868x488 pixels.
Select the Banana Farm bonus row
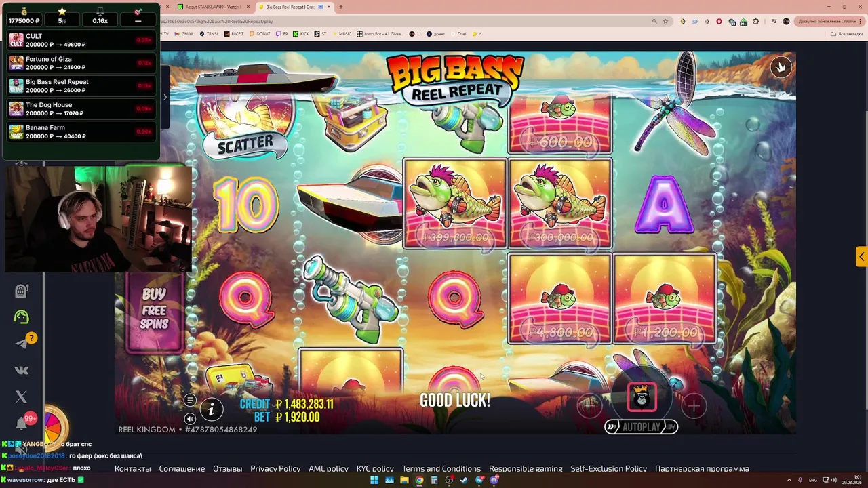pos(81,132)
